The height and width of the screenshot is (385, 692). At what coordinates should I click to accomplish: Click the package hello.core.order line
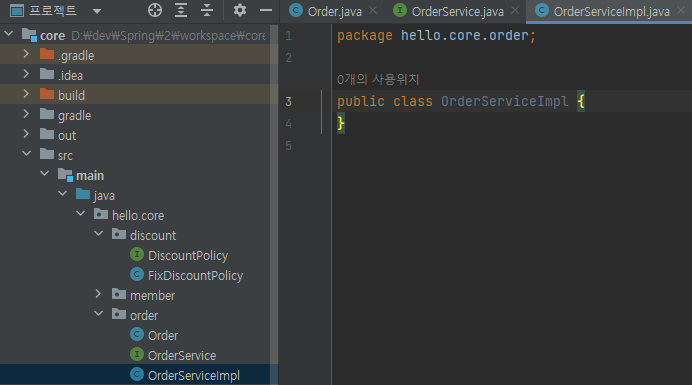coord(436,36)
